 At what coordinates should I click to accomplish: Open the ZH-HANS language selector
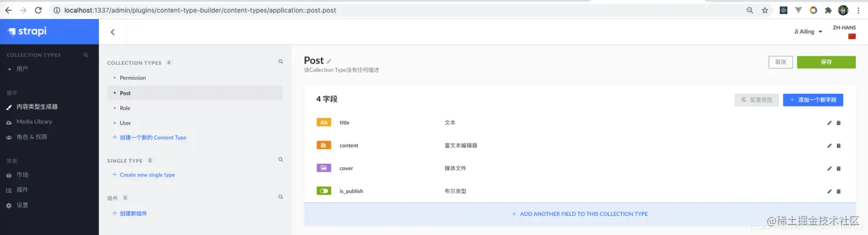point(844,32)
